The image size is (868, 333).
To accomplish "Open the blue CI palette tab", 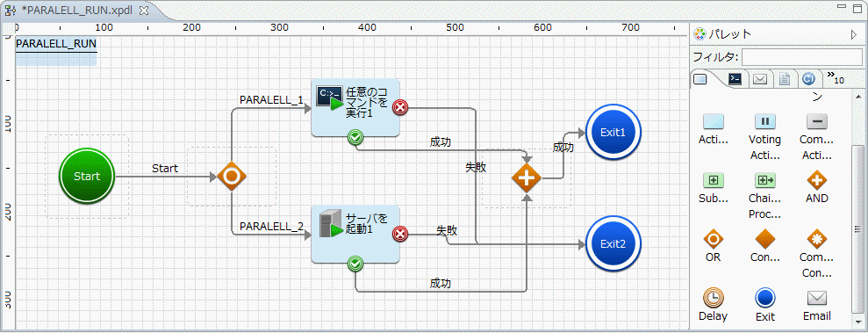I will (808, 79).
